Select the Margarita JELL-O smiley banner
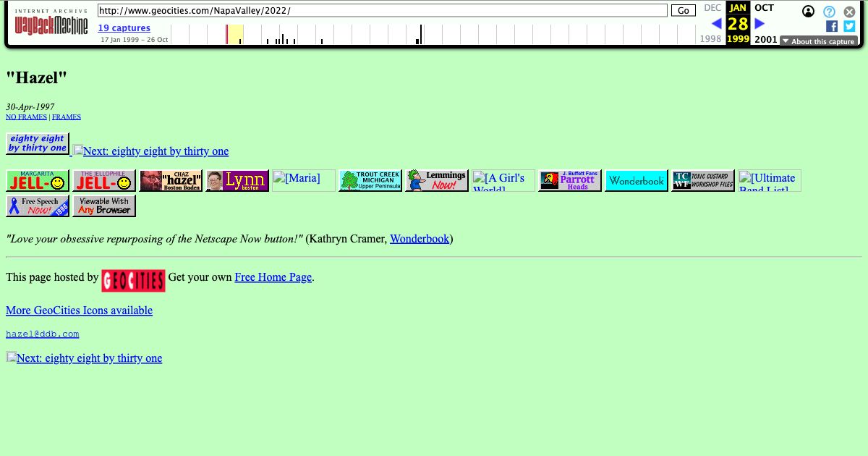This screenshot has height=456, width=868. point(38,180)
